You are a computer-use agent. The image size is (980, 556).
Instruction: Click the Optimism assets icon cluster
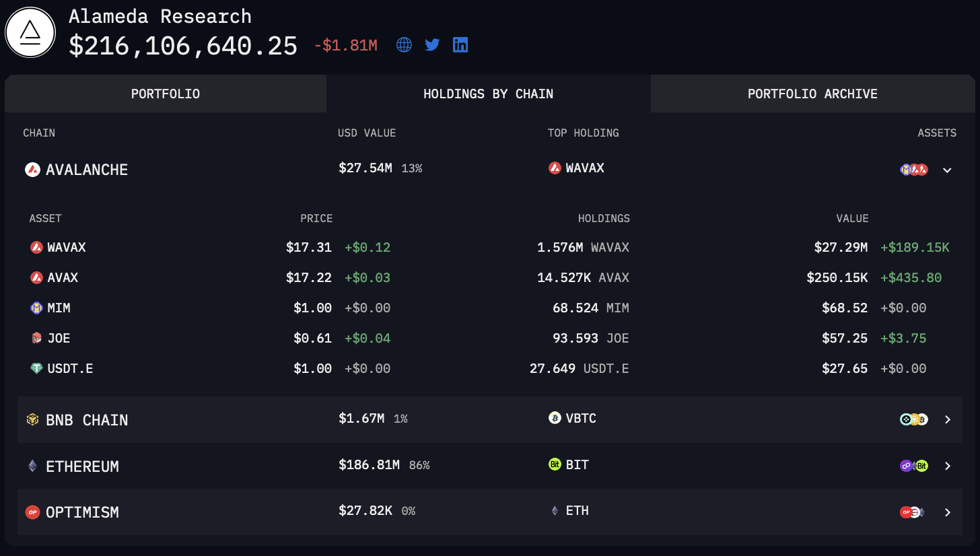pyautogui.click(x=913, y=512)
